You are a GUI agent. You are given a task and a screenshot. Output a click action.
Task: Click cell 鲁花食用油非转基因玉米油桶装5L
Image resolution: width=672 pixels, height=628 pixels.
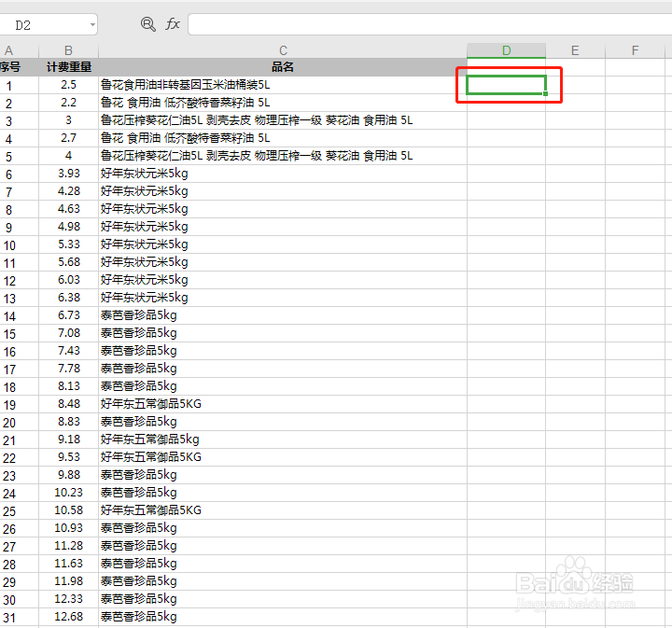(283, 85)
